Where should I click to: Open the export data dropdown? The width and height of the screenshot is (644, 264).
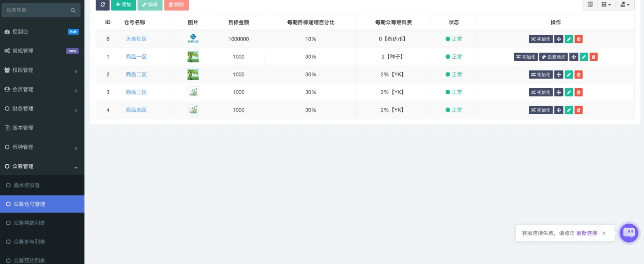coord(625,4)
